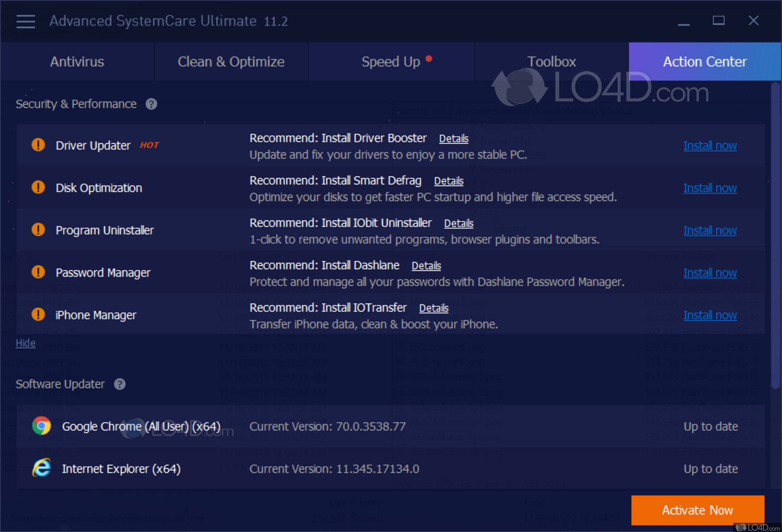Collapse recommendations using the Hide link
Viewport: 782px width, 532px height.
coord(26,343)
